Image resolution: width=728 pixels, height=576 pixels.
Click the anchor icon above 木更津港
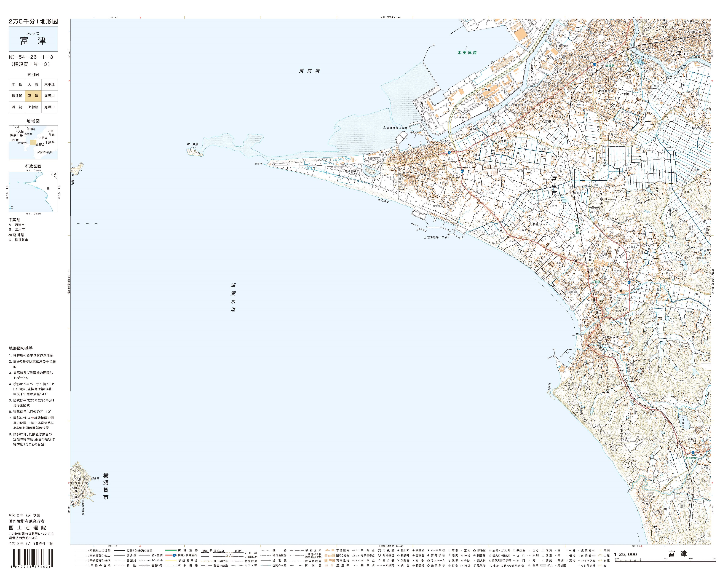pyautogui.click(x=467, y=48)
